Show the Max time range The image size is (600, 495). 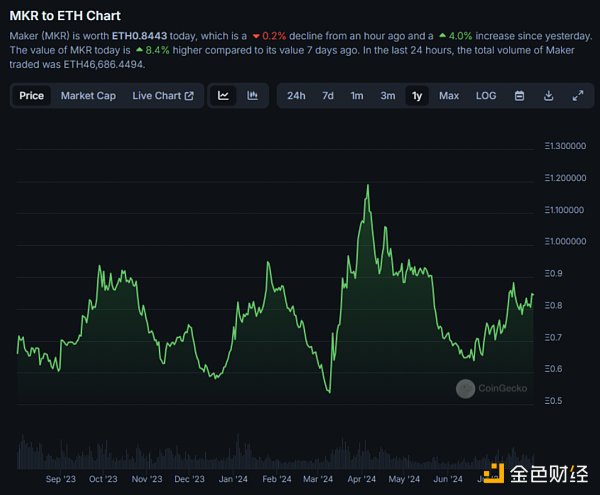click(x=449, y=96)
